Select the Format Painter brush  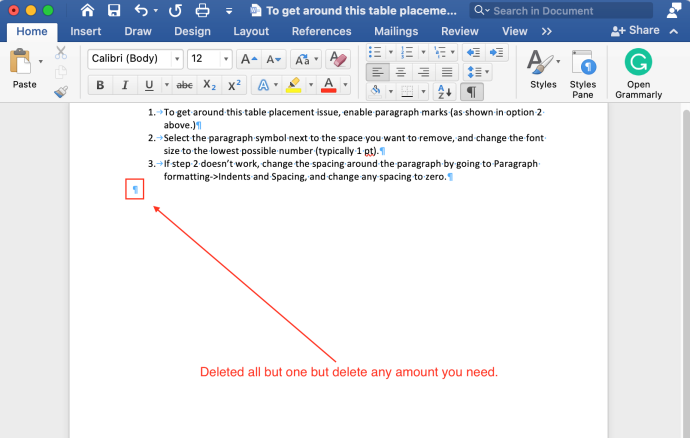tap(61, 92)
